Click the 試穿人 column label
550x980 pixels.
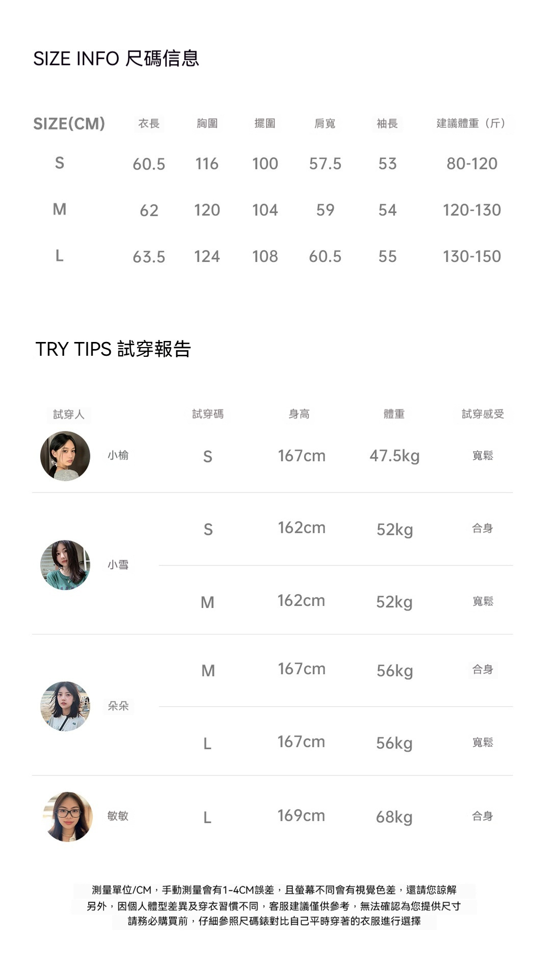[x=69, y=414]
